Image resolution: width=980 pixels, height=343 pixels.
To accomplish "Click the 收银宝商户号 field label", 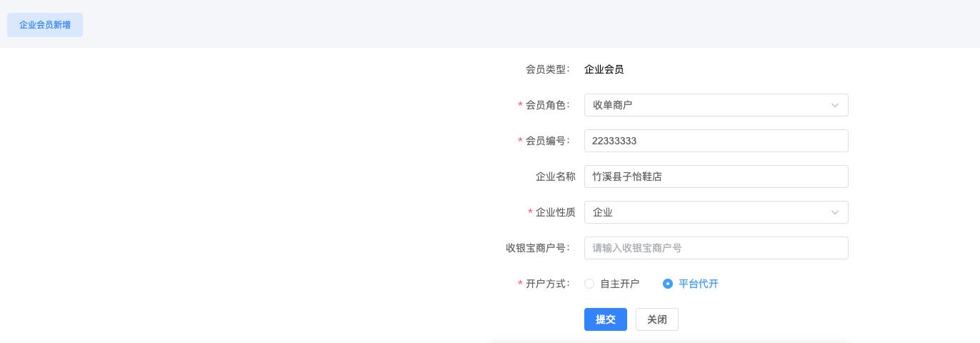I will 538,248.
